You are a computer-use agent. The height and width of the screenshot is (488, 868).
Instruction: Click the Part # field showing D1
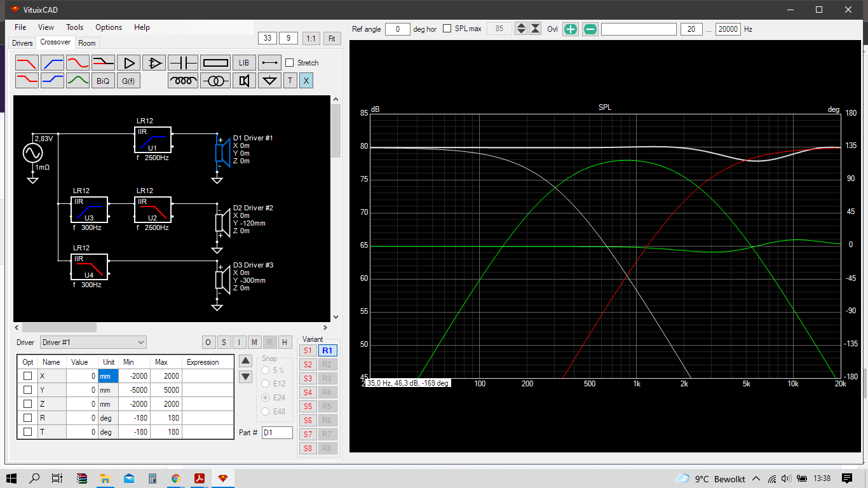[x=277, y=433]
